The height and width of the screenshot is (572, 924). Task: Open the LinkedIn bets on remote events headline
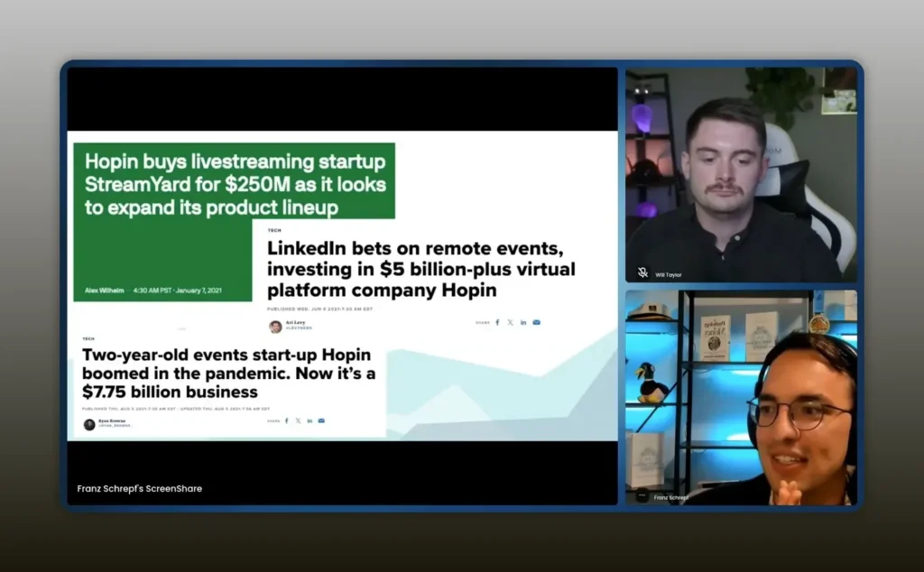(420, 269)
